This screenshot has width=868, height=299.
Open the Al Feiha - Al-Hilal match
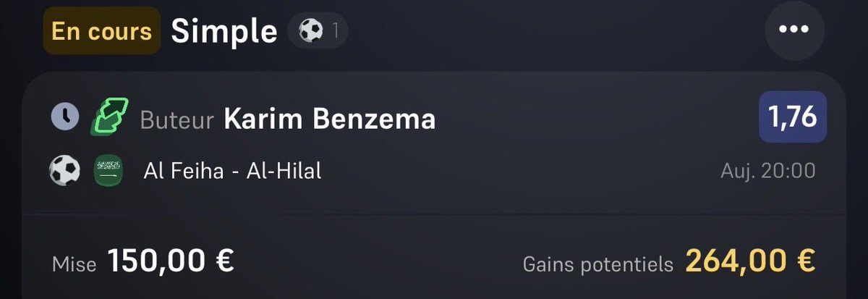click(x=233, y=172)
